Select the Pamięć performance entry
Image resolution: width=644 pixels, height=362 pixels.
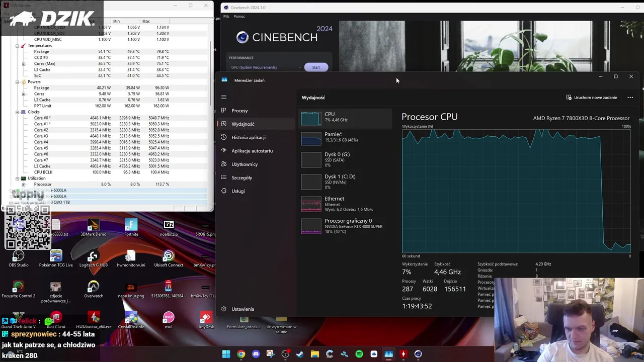[345, 138]
